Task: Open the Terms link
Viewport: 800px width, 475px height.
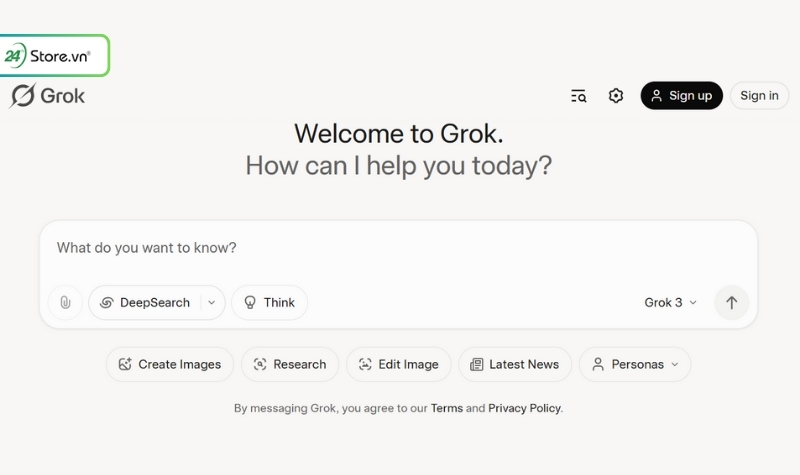Action: pos(446,408)
